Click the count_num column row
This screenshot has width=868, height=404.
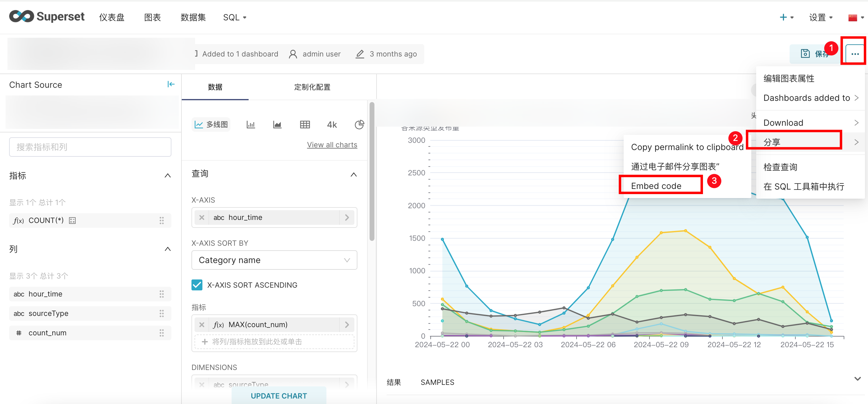[90, 333]
